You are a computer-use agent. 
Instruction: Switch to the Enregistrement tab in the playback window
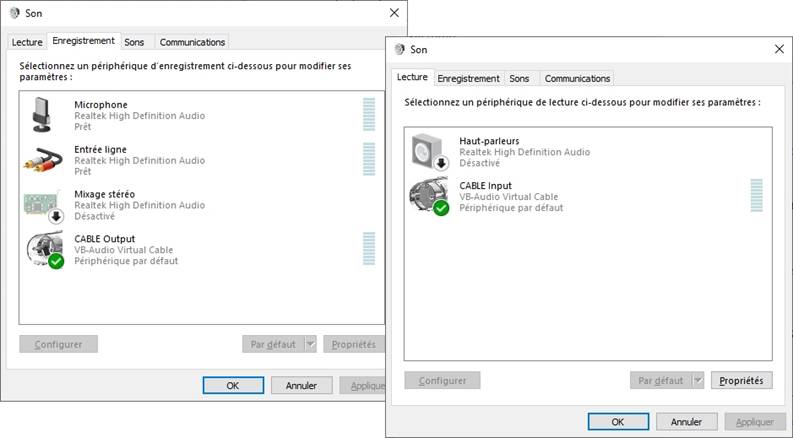click(x=468, y=78)
